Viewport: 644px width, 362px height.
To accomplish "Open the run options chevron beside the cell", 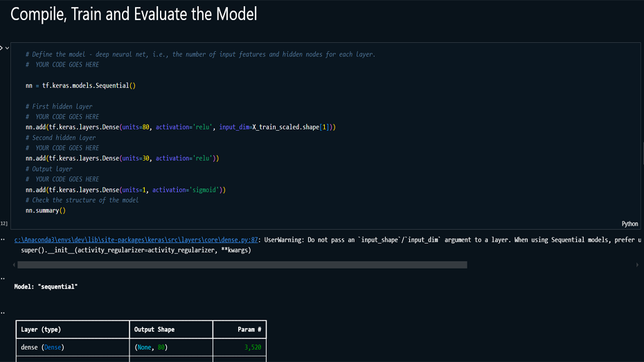I will (8, 48).
